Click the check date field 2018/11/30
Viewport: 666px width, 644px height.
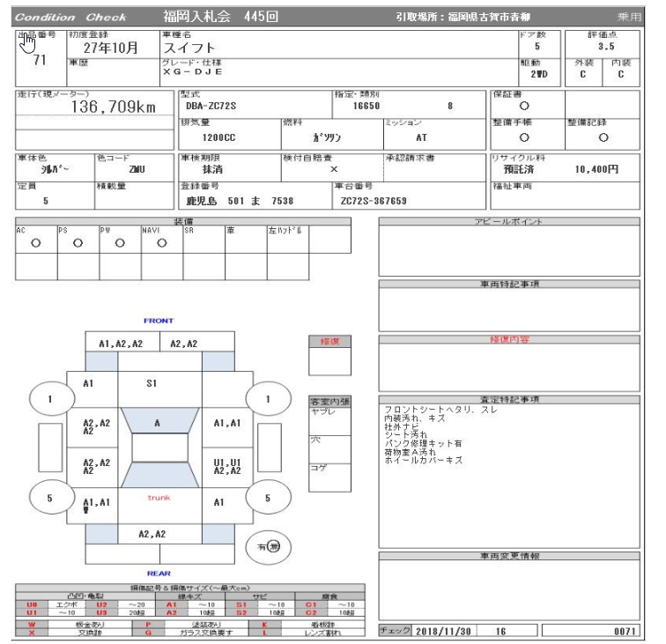[x=444, y=631]
